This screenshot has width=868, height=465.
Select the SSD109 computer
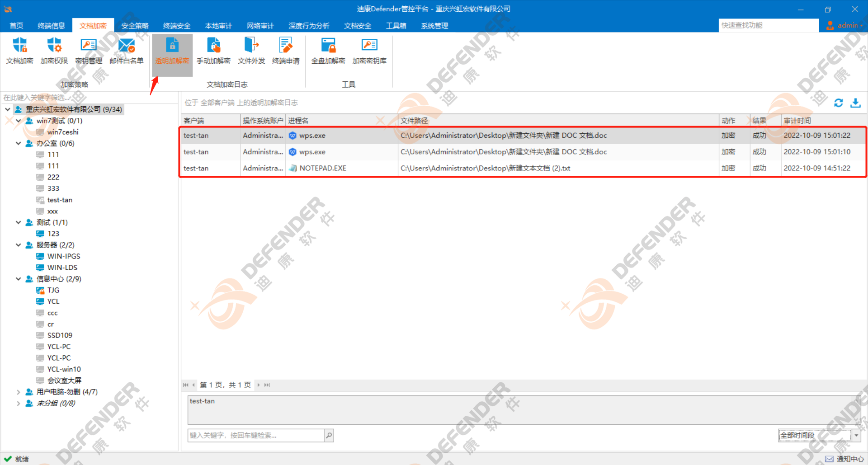[x=60, y=335]
